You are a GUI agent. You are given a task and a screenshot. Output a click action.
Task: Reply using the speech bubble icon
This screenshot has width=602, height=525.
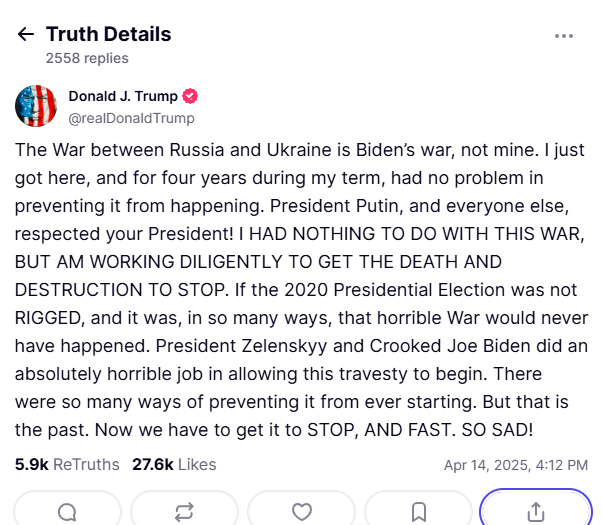click(x=68, y=511)
